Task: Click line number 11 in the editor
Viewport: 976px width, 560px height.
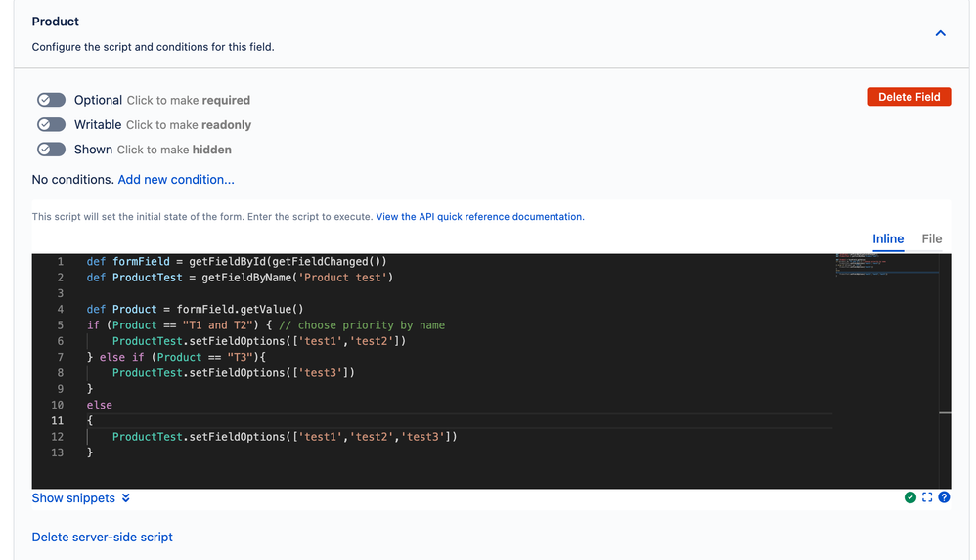Action: point(58,420)
